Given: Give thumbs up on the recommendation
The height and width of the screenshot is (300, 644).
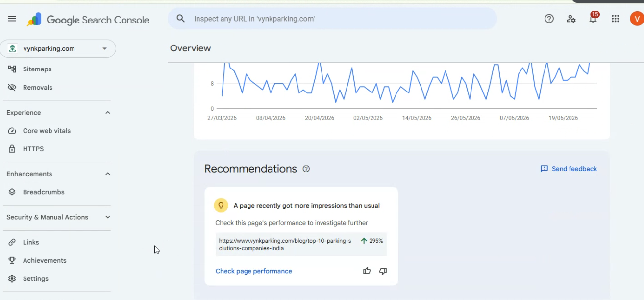Looking at the screenshot, I should pos(367,271).
